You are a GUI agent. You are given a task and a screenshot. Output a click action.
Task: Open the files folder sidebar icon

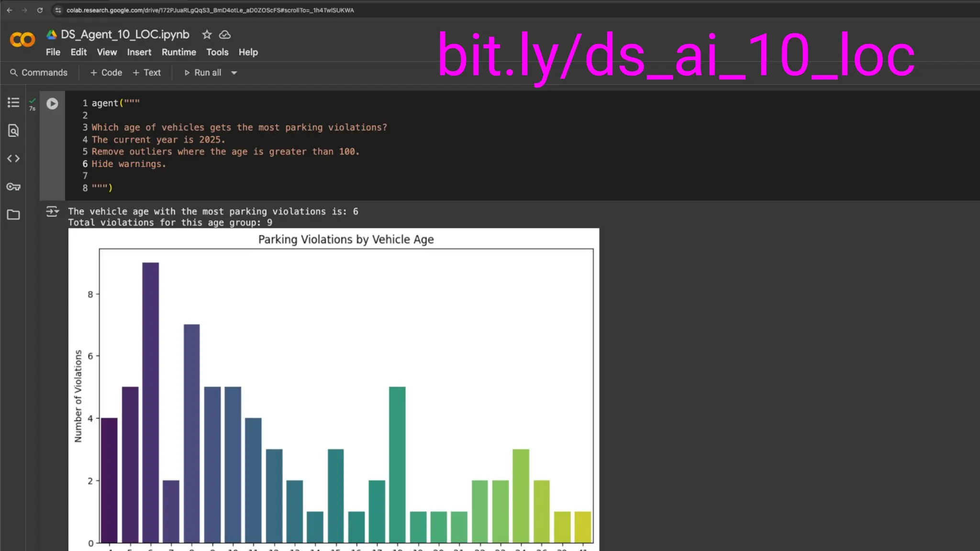13,215
